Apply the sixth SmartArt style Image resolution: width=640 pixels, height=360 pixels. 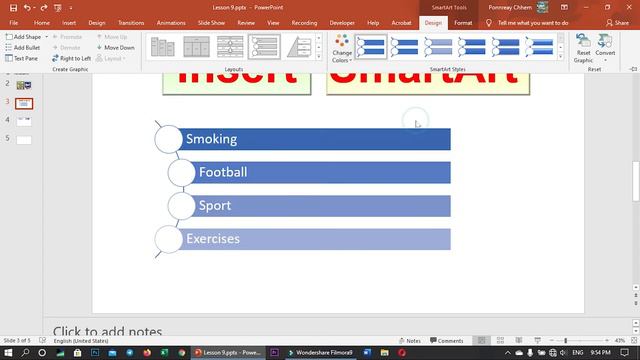click(x=539, y=47)
